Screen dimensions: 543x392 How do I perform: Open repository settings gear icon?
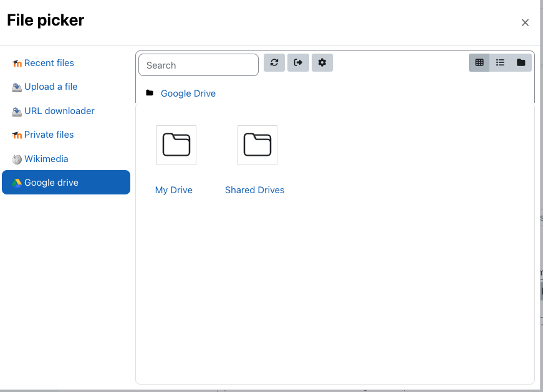pos(322,63)
